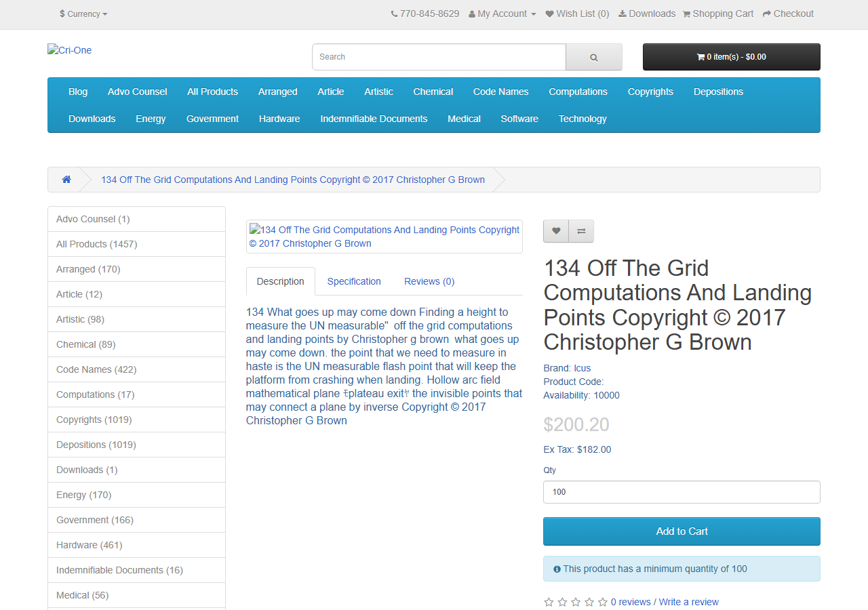This screenshot has width=868, height=610.
Task: Go to Shopping Cart in top bar
Action: coord(718,14)
